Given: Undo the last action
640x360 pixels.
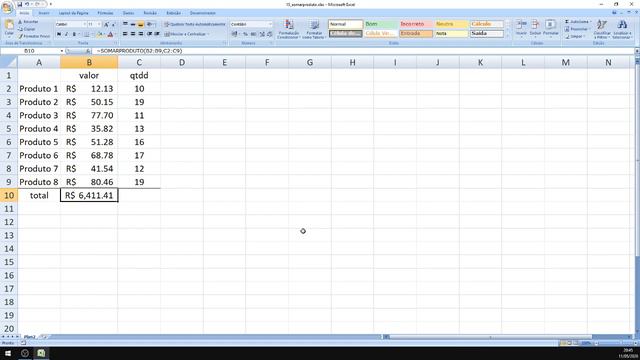Looking at the screenshot, I should click(27, 4).
